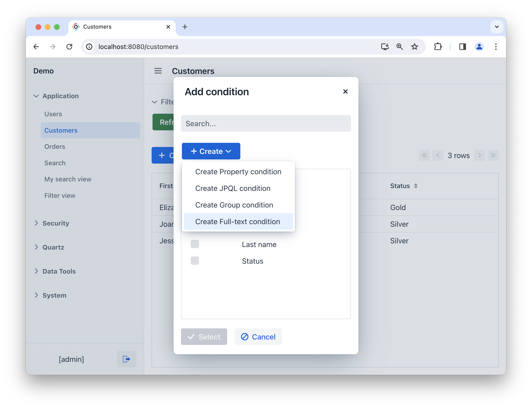Click the Search conditions input field
The height and width of the screenshot is (409, 532).
pos(266,124)
